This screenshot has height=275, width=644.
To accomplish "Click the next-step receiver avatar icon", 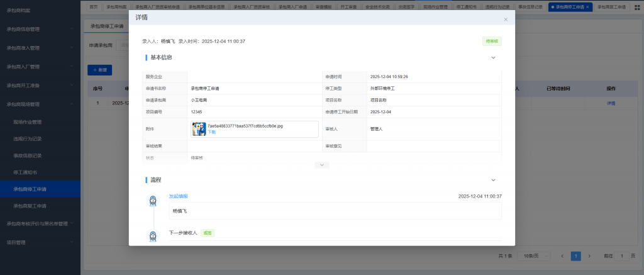I will (x=153, y=236).
